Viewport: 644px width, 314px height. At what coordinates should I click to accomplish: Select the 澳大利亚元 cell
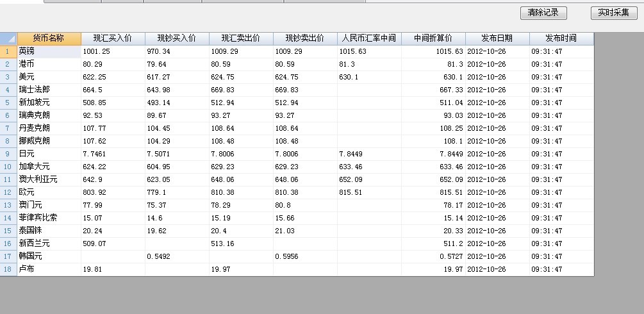tap(49, 179)
